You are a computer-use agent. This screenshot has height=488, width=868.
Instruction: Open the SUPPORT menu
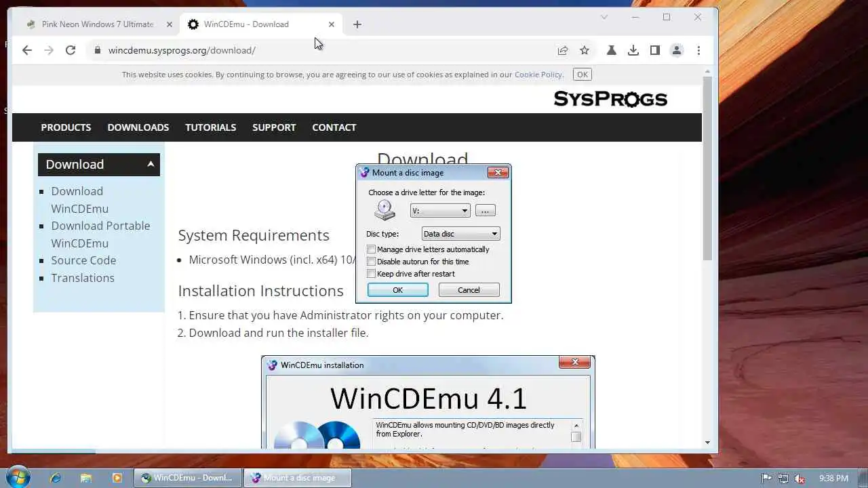[x=274, y=127]
